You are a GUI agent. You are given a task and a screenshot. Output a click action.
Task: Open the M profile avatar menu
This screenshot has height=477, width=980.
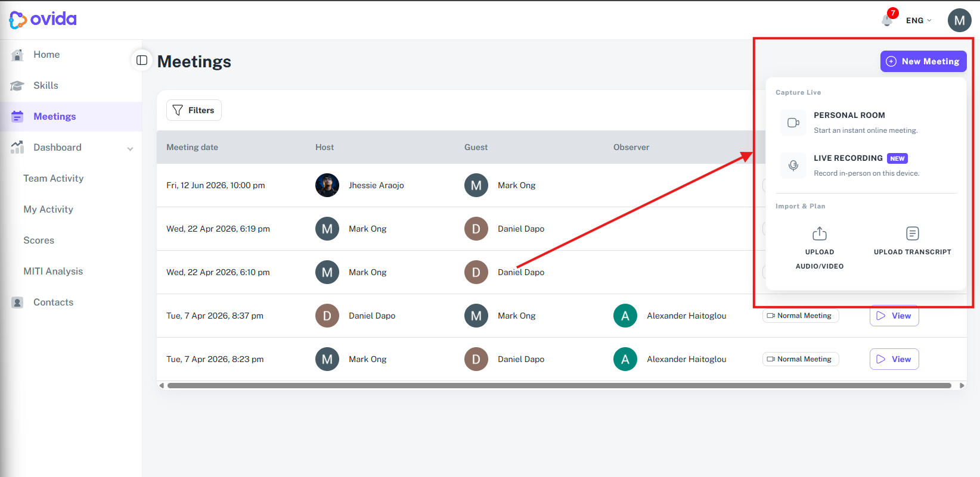point(960,20)
